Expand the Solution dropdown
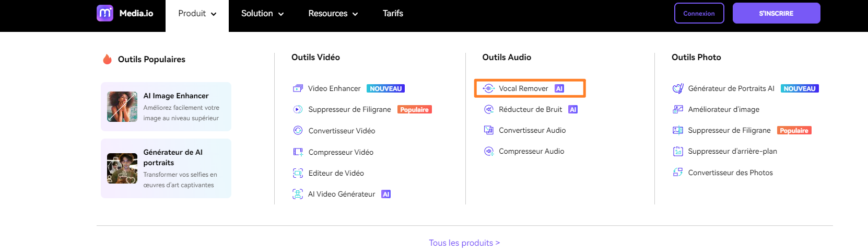This screenshot has width=868, height=251. point(262,14)
